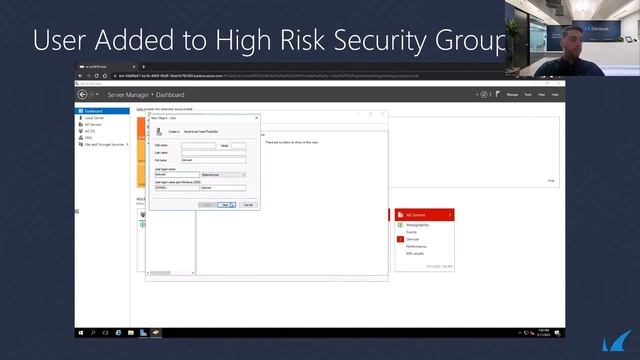
Task: Open the dropdown arrow beside refresh icon
Action: 477,95
